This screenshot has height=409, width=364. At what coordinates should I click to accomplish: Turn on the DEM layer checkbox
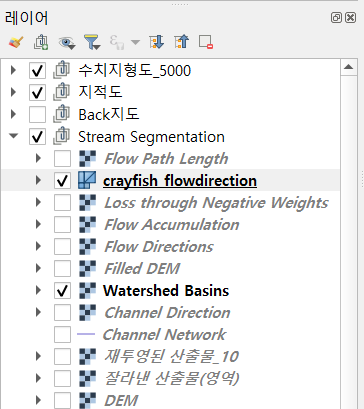(x=62, y=400)
